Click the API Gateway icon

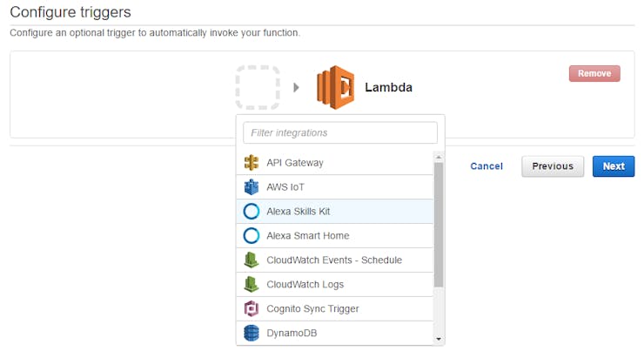(252, 162)
